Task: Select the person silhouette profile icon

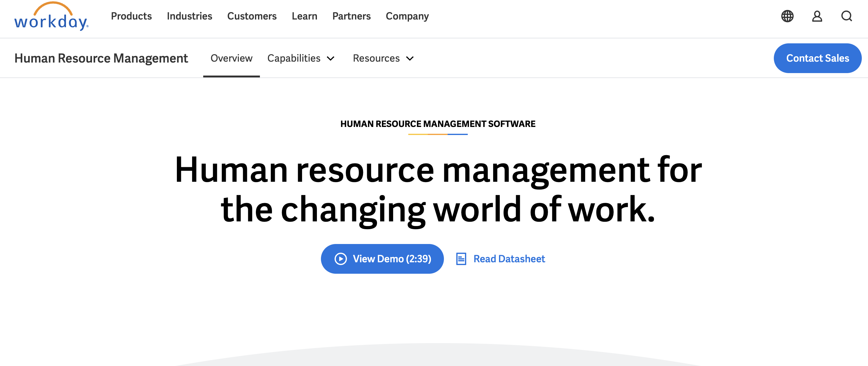Action: pyautogui.click(x=817, y=16)
